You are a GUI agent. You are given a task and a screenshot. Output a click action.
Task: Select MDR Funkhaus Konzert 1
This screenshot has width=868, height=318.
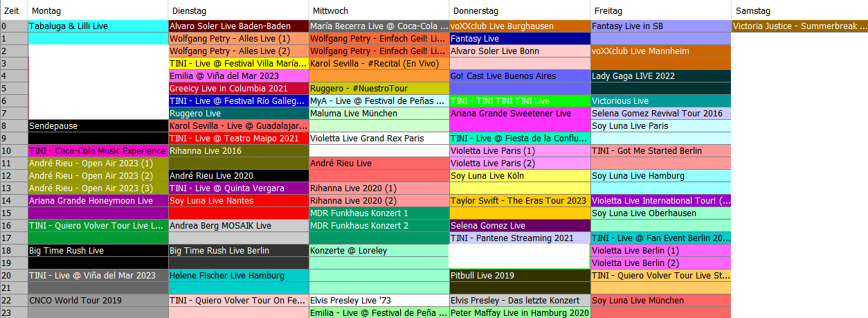pyautogui.click(x=379, y=213)
